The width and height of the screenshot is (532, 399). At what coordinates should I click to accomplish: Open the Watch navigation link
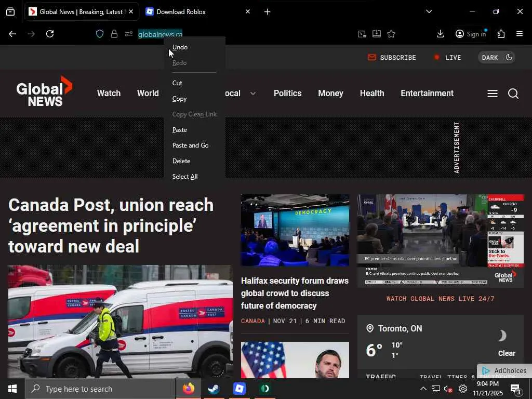109,94
